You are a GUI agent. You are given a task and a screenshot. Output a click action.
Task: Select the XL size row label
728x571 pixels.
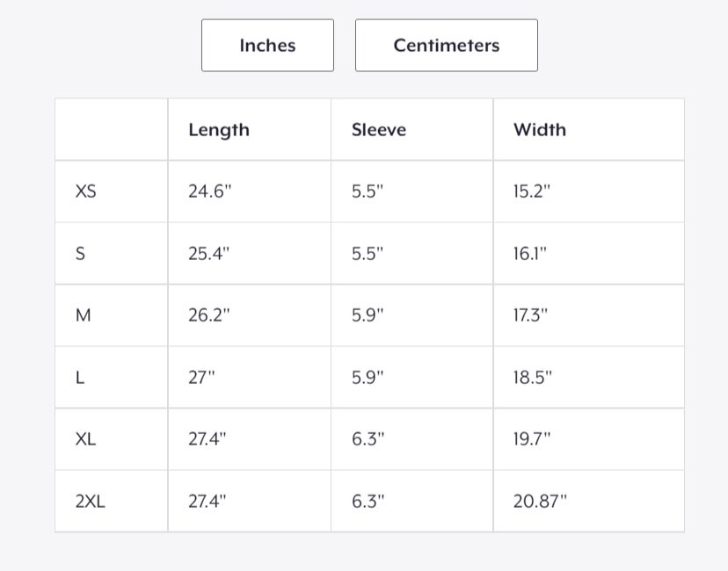(x=86, y=439)
